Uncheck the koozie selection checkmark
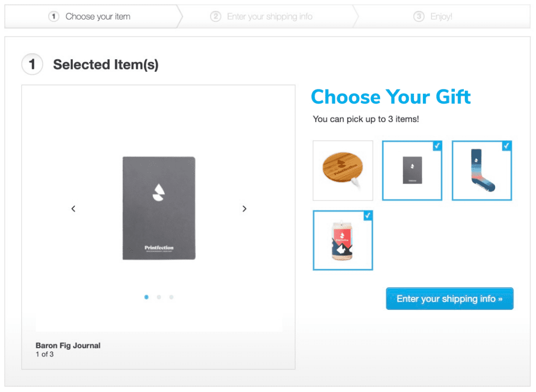 [367, 216]
